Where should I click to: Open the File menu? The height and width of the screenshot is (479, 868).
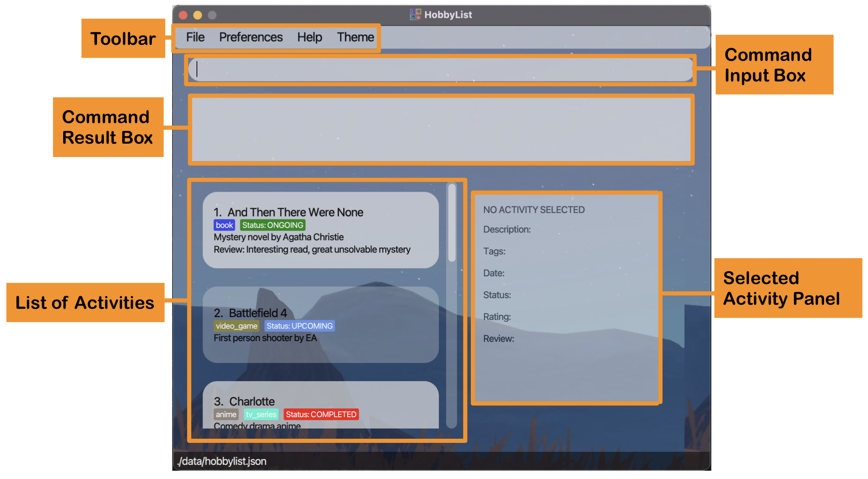click(x=195, y=38)
